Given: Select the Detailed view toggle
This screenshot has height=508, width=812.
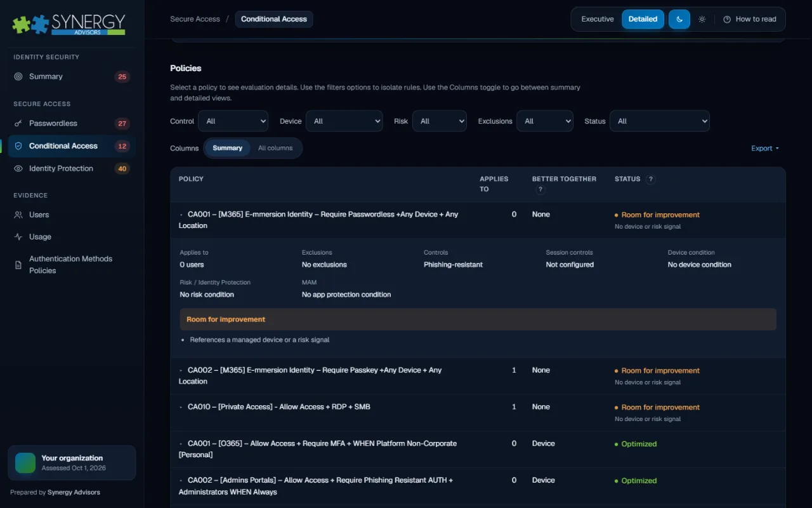Looking at the screenshot, I should 643,19.
